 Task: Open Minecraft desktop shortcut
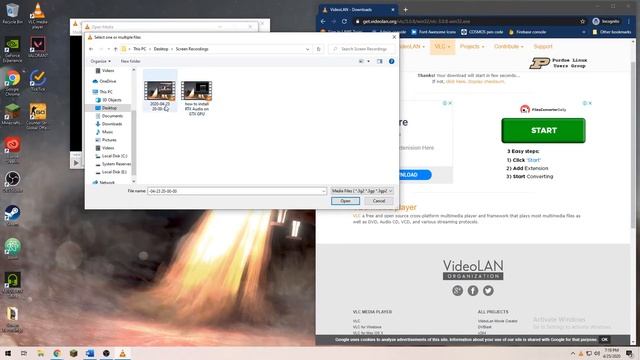click(12, 114)
